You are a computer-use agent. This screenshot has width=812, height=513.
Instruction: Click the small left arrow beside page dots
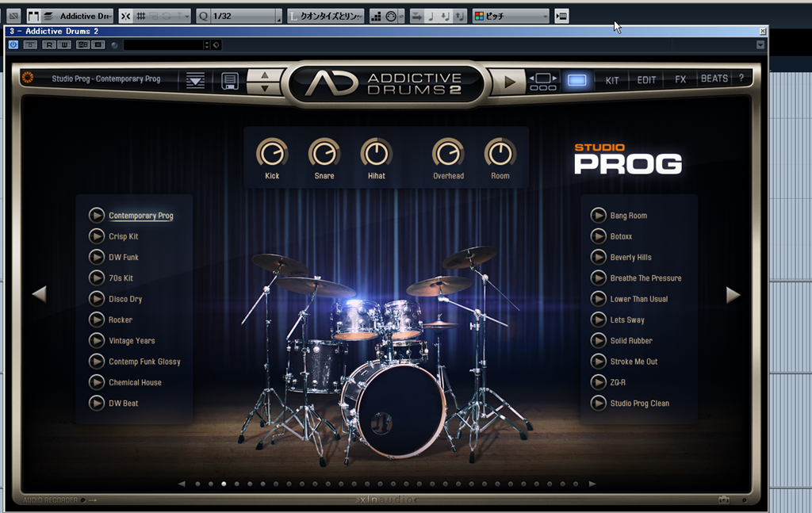[182, 484]
